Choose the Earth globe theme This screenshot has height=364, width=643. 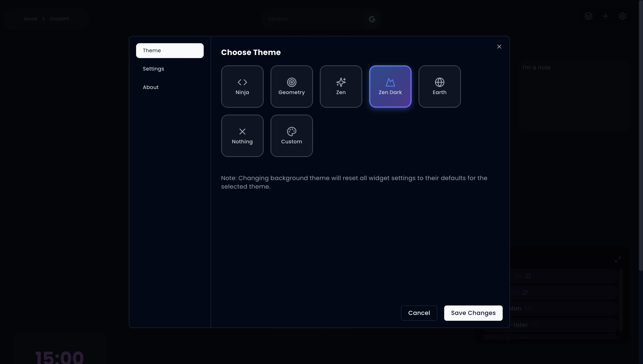[x=439, y=86]
